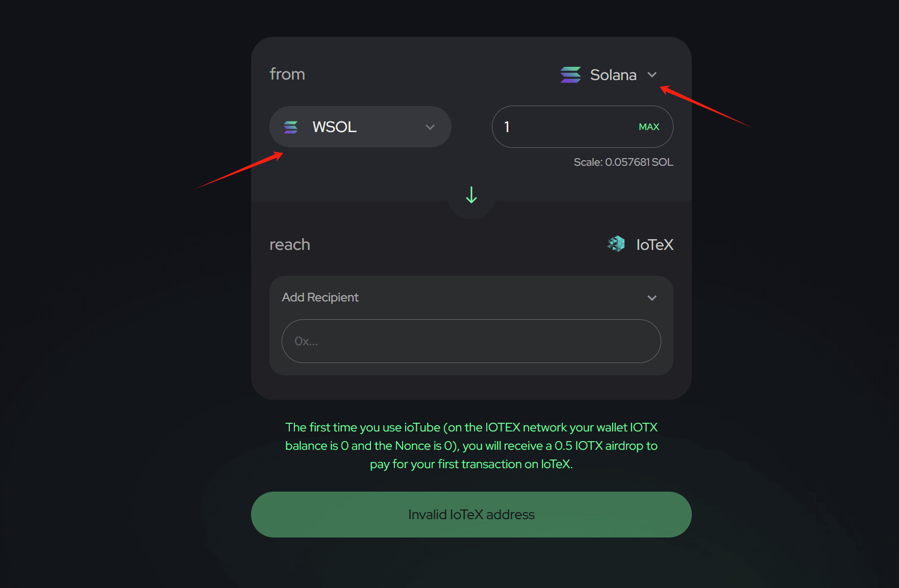
Task: Click the "from" section label
Action: click(287, 74)
